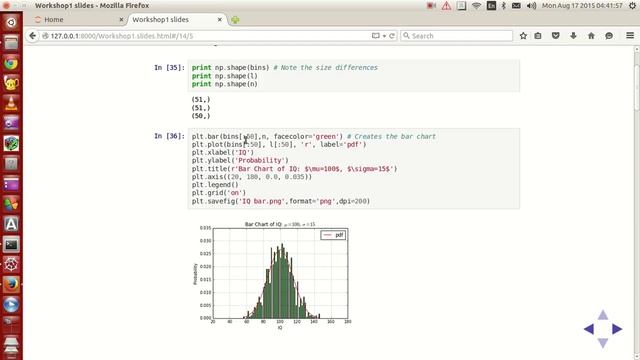Screen dimensions: 640x360
Task: Click the plt.savefig code line
Action: click(281, 201)
